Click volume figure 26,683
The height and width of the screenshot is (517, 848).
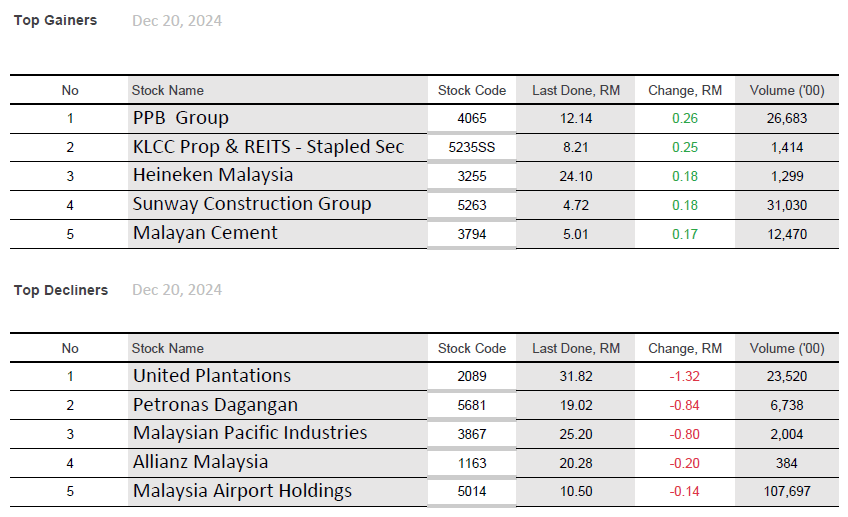(x=787, y=118)
